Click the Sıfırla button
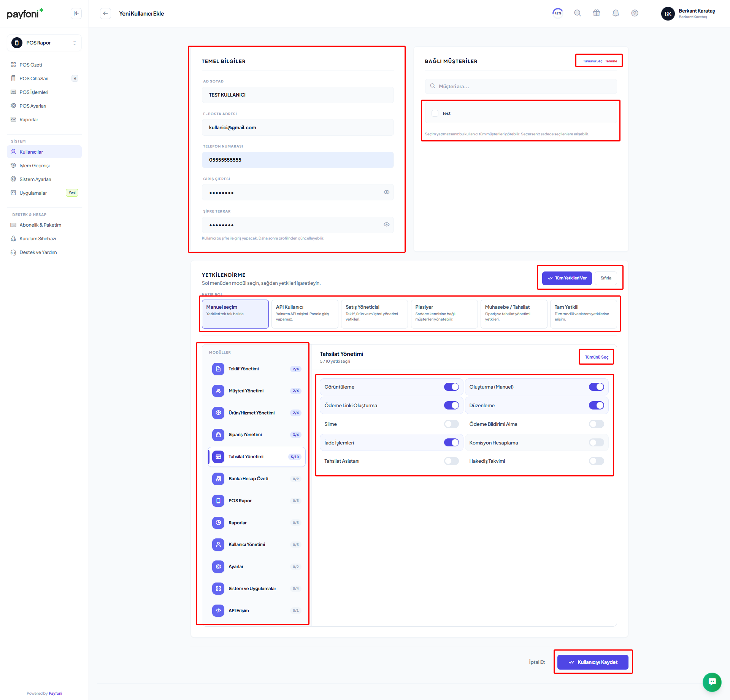Viewport: 730px width, 700px height. tap(606, 278)
